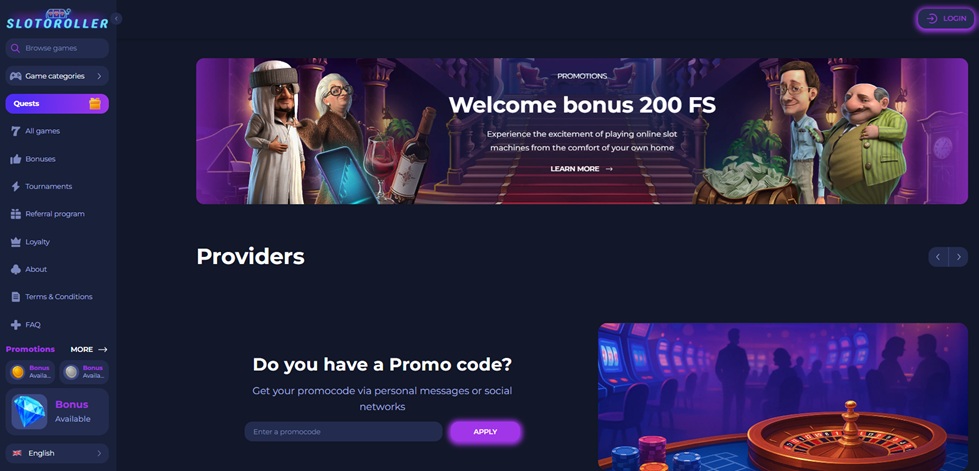
Task: Click the Loyalty crown icon
Action: point(16,242)
